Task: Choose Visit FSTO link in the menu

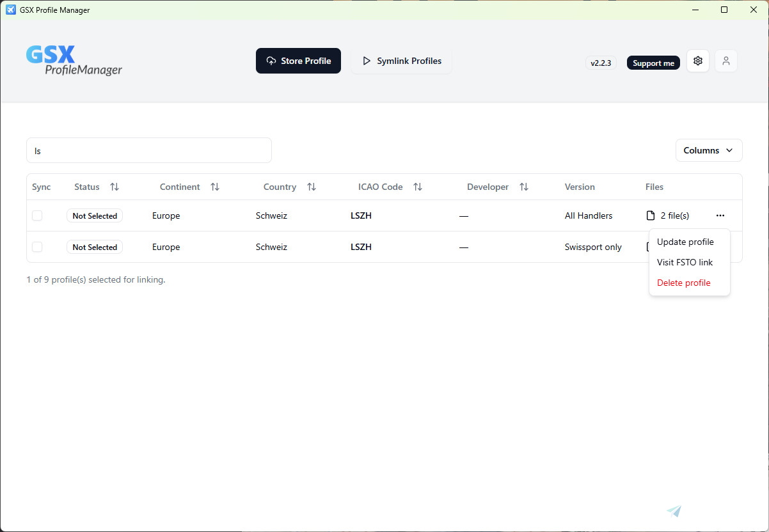Action: 685,262
